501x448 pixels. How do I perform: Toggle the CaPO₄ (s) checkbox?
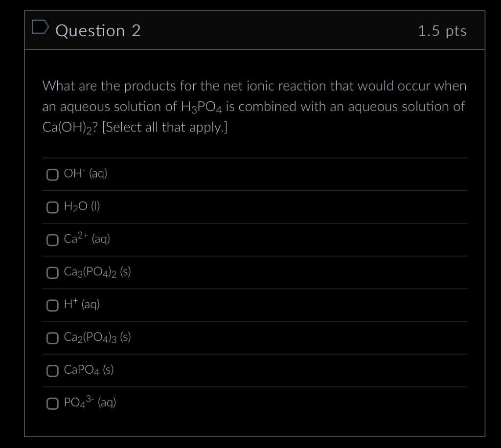52,371
